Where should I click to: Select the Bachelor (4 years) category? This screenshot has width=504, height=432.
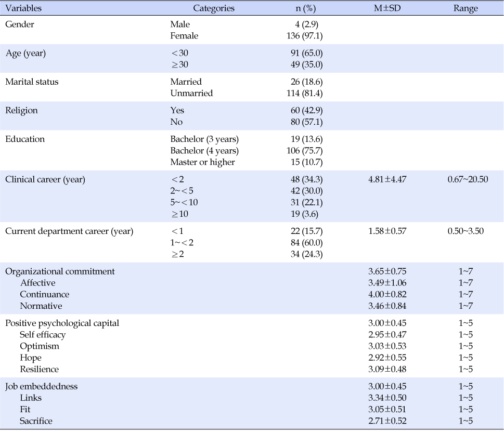point(204,151)
